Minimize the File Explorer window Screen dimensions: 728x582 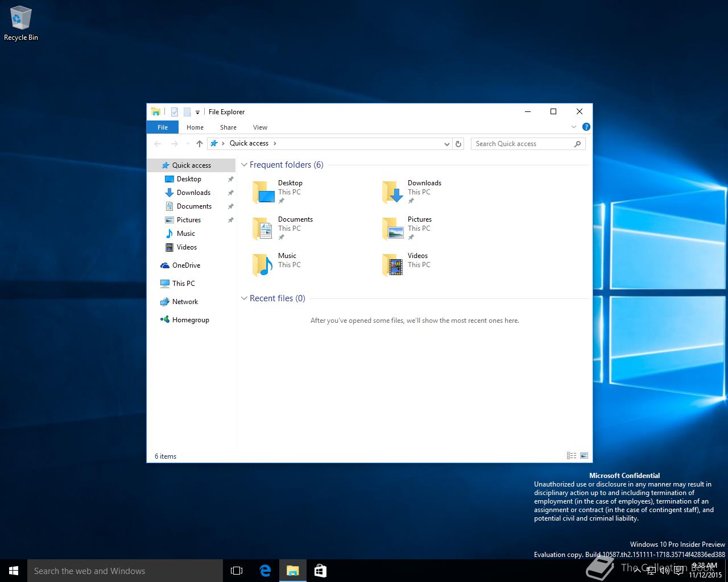click(x=527, y=111)
